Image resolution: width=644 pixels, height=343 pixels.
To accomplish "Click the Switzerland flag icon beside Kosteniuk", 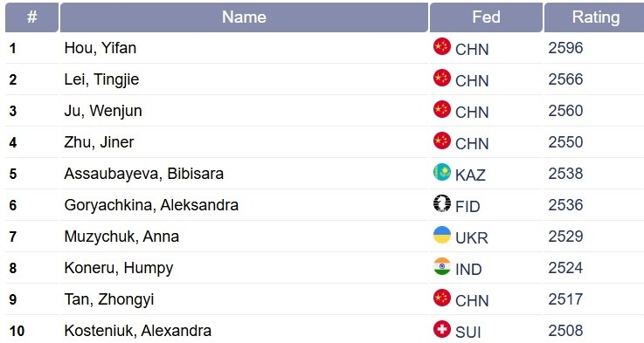I will [442, 329].
